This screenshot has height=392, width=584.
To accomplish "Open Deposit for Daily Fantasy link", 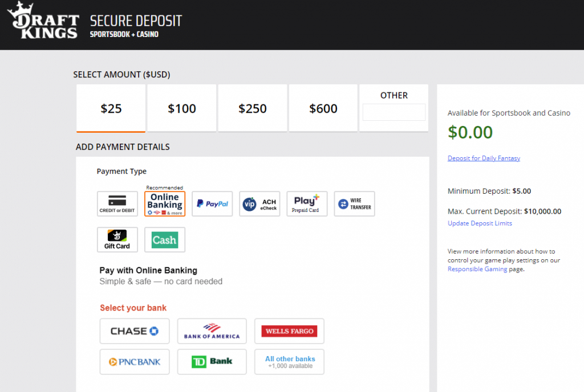I will 484,158.
